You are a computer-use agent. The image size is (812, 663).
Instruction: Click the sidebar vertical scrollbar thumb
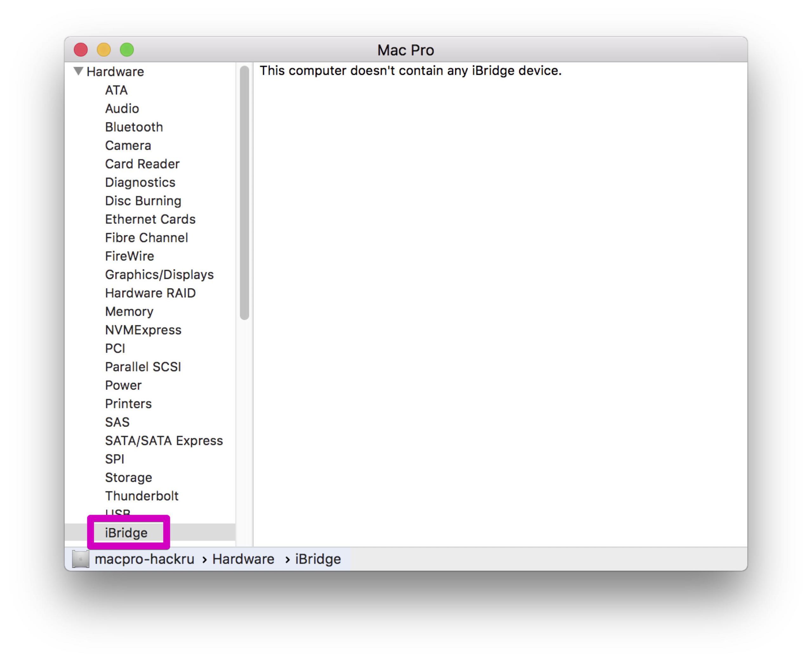245,193
